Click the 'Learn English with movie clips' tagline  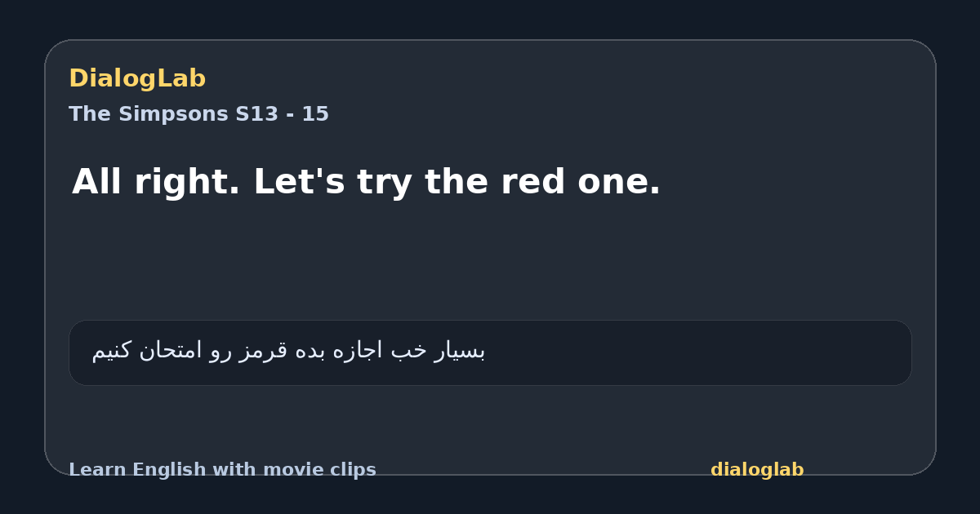(222, 470)
